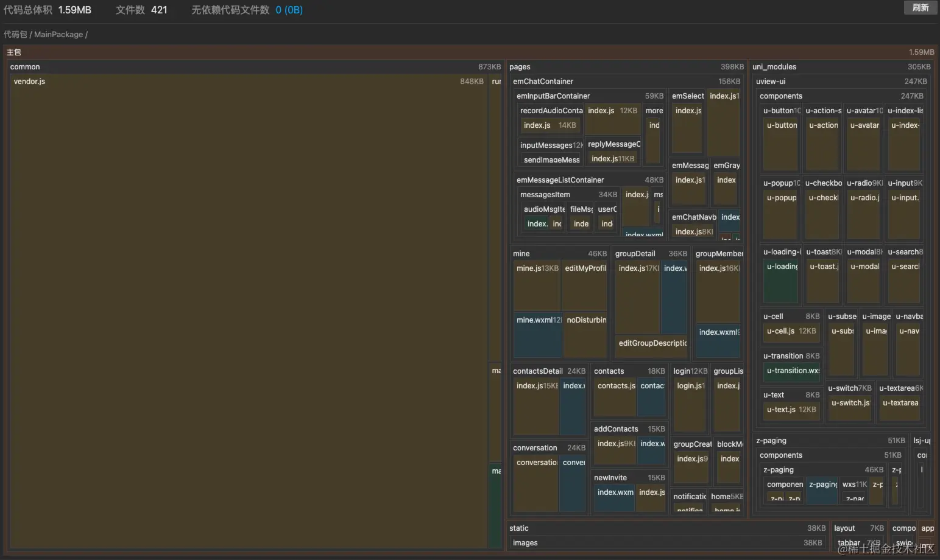Screen dimensions: 940x560
Task: Open the conversation 24KB block header
Action: [549, 448]
